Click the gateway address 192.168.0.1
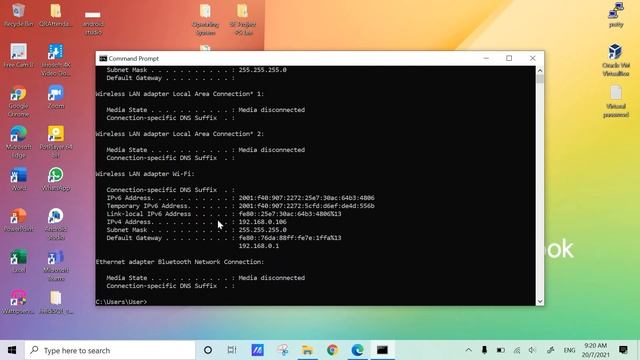The height and width of the screenshot is (360, 640). pos(259,246)
